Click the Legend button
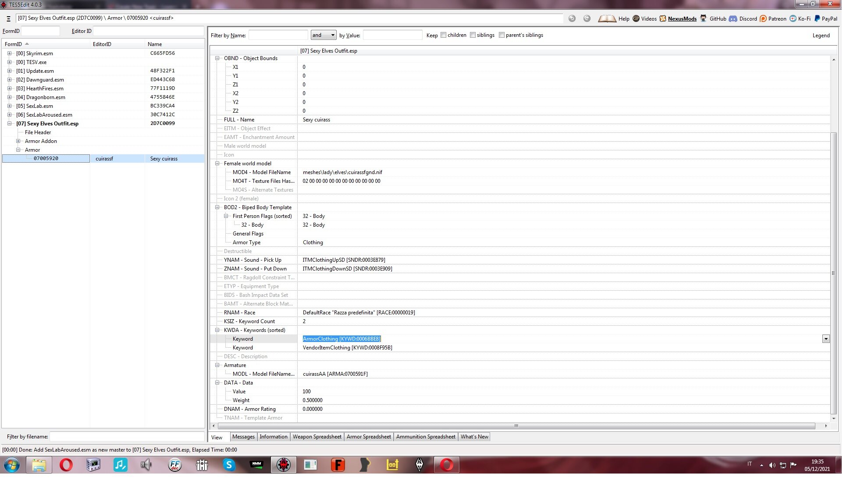Screen dimensions: 868x488 click(x=821, y=36)
